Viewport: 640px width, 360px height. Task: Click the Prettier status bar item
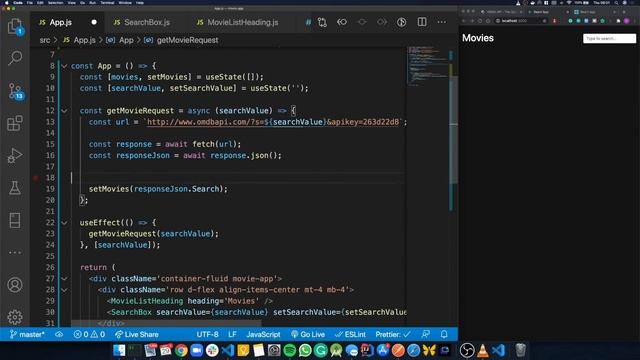click(393, 334)
